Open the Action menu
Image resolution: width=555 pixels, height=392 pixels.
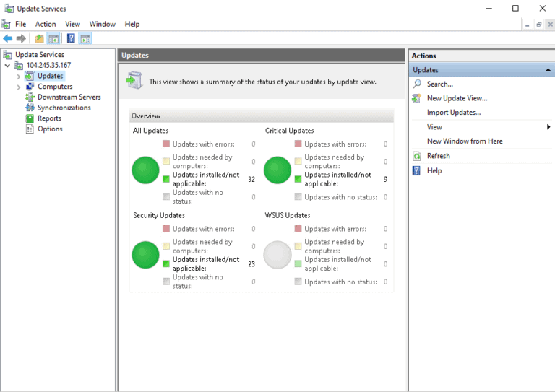click(46, 24)
